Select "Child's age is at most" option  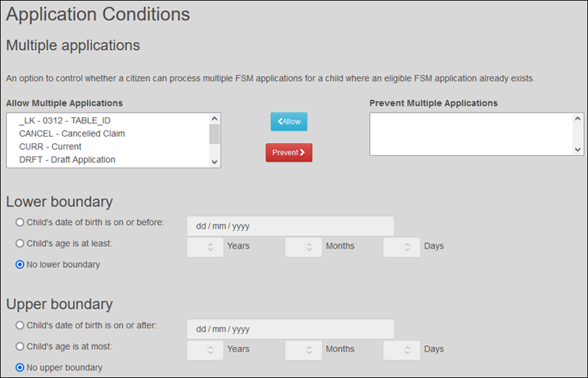(20, 346)
